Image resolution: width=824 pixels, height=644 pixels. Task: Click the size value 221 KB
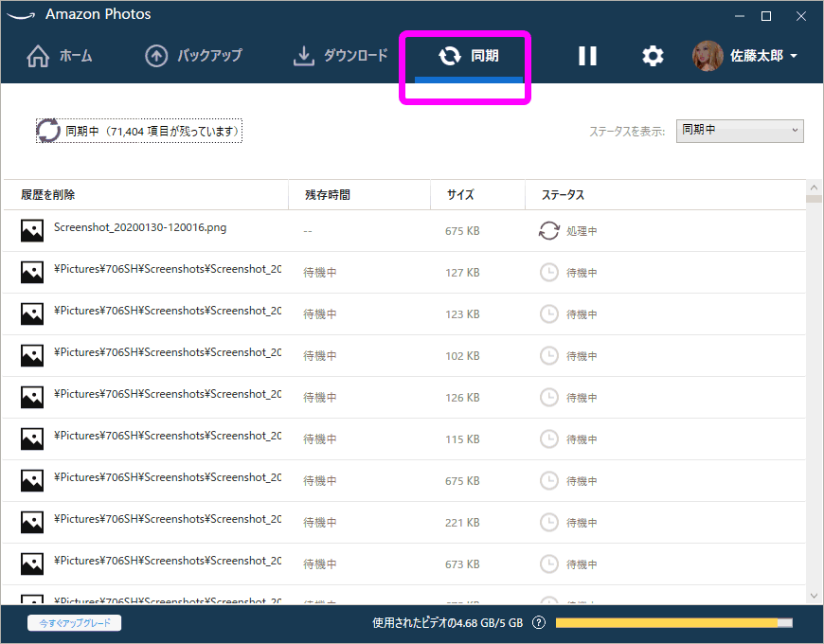462,523
